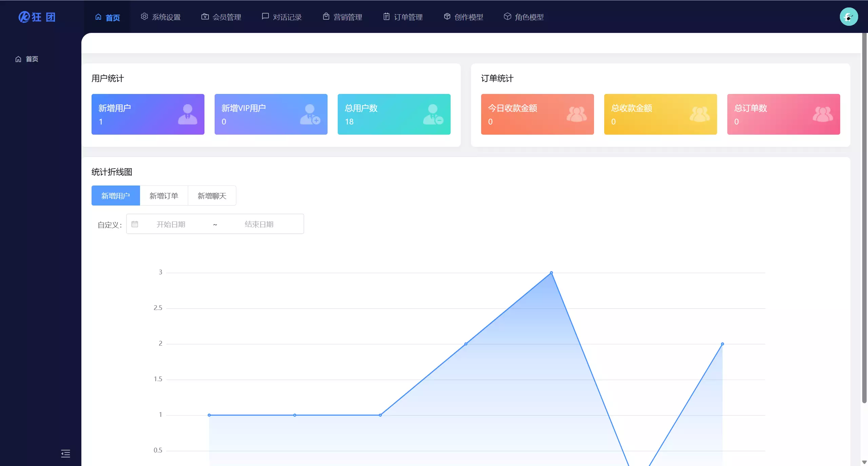This screenshot has width=868, height=466.
Task: Click the 总订单数 card title text
Action: 751,108
